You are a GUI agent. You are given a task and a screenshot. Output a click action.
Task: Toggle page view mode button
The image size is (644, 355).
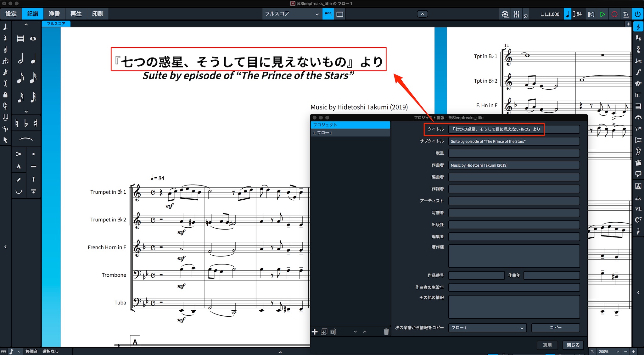[x=328, y=14]
